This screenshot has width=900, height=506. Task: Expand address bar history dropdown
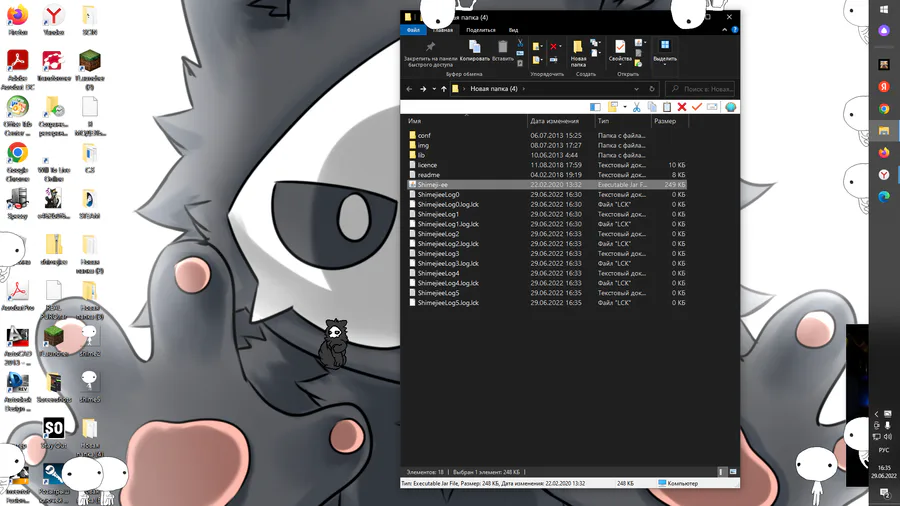click(x=636, y=89)
